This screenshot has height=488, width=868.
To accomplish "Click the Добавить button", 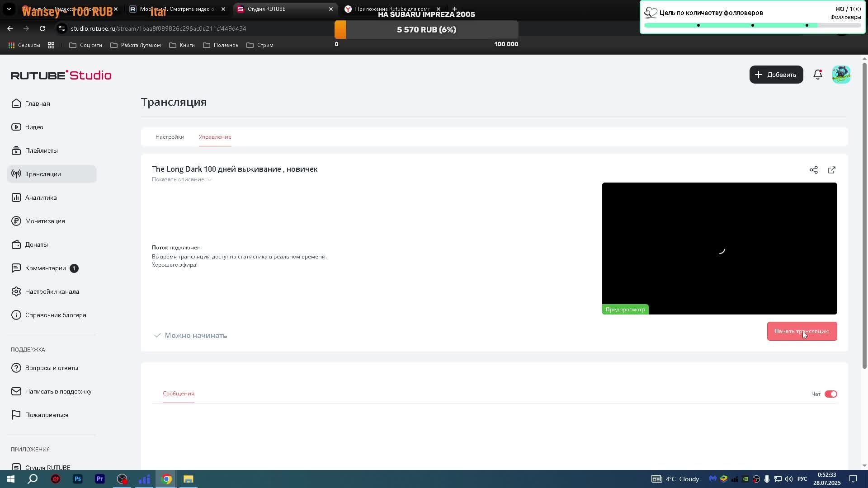I will pos(776,75).
